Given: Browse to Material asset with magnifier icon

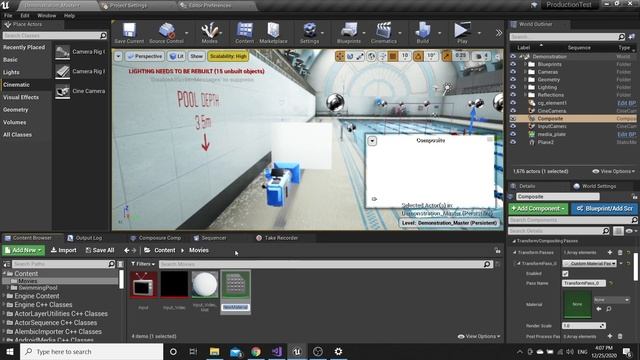Looking at the screenshot, I should tap(609, 309).
